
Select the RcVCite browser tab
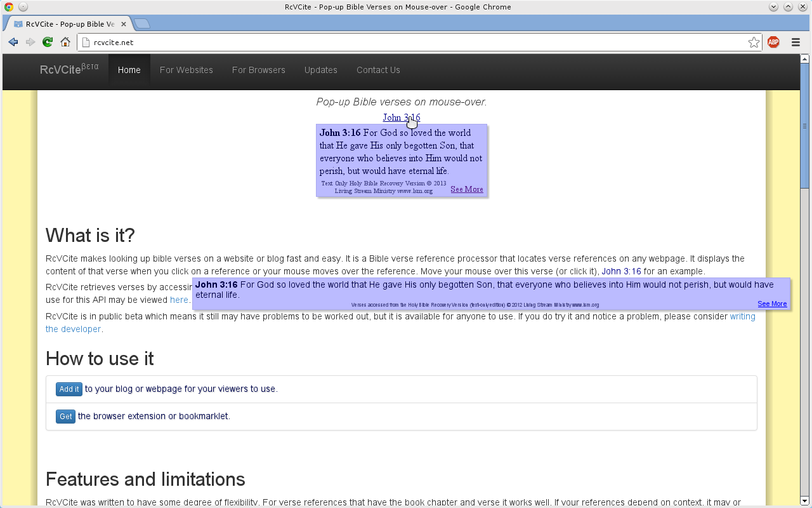point(69,24)
